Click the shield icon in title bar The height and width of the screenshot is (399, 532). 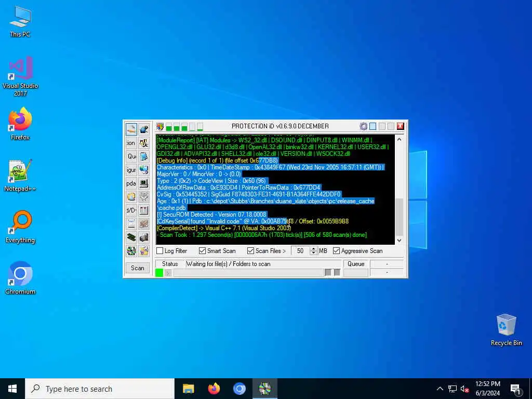click(160, 127)
